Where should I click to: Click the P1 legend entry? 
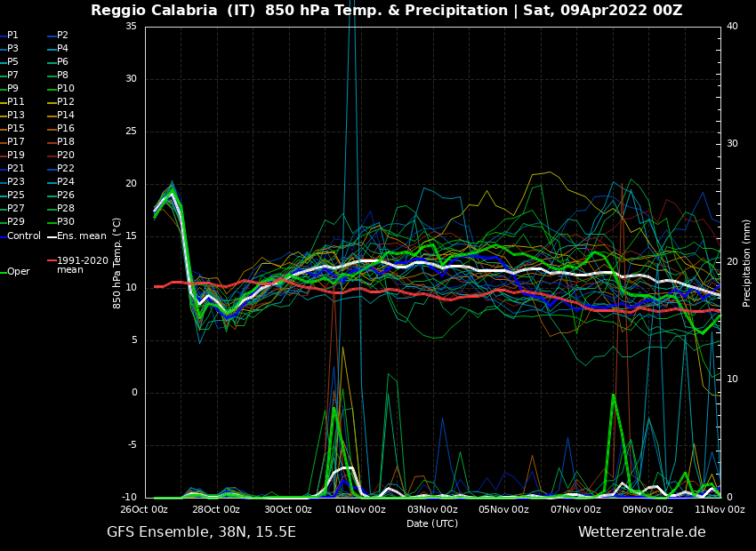[x=12, y=36]
